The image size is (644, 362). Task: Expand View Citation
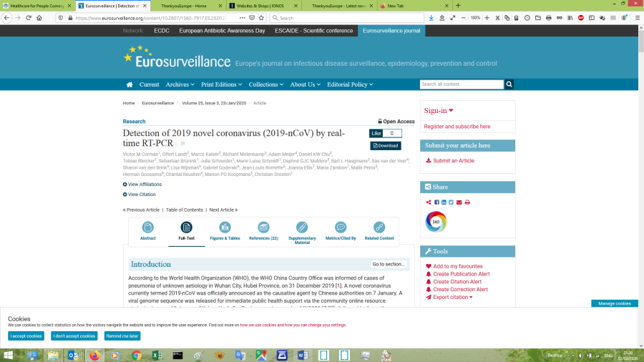(140, 195)
